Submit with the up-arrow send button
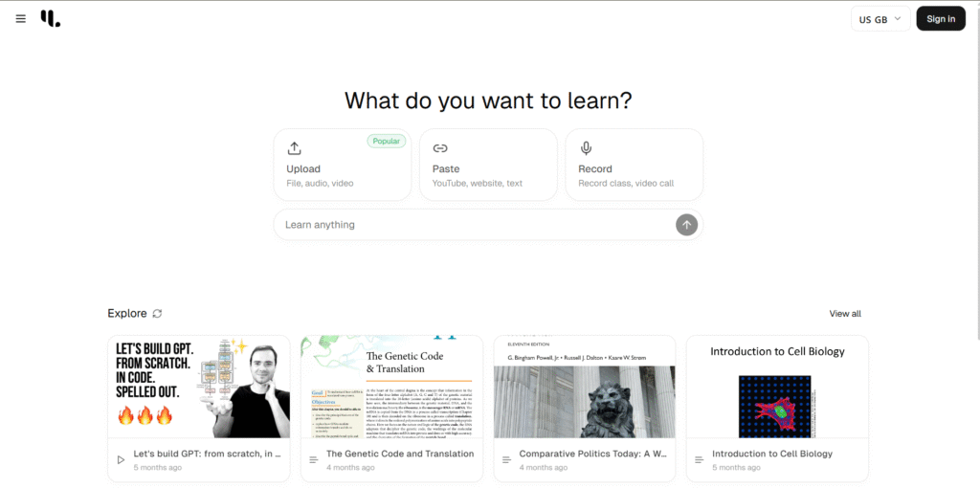Screen dimensions: 980x488 [x=686, y=225]
